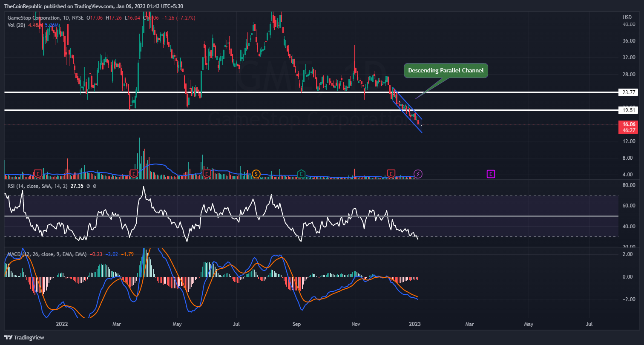
Task: Click the RSI indicator legend title
Action: click(37, 186)
